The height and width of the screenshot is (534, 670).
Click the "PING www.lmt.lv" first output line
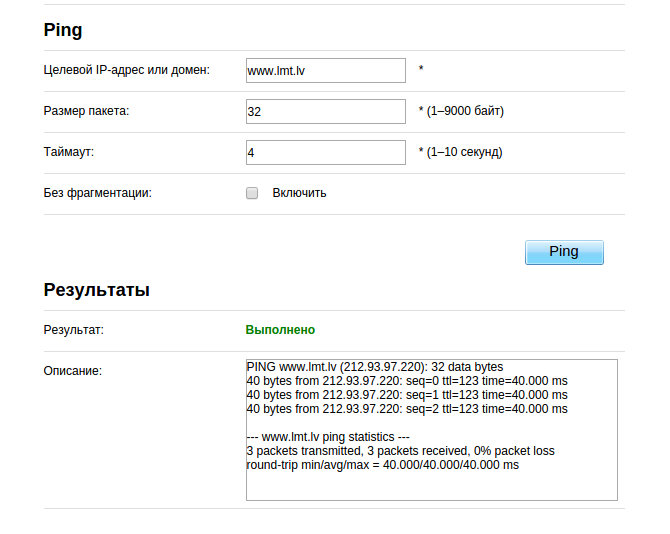[375, 366]
